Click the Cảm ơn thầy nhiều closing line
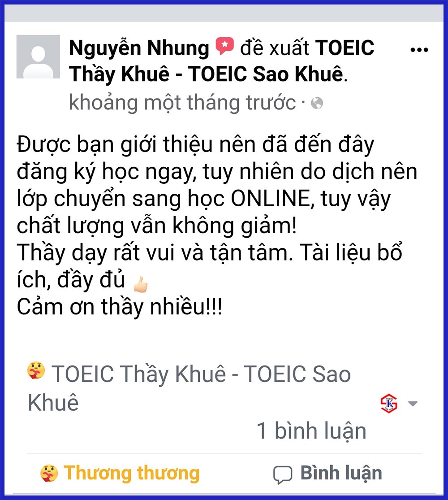This screenshot has width=448, height=500. (x=119, y=307)
